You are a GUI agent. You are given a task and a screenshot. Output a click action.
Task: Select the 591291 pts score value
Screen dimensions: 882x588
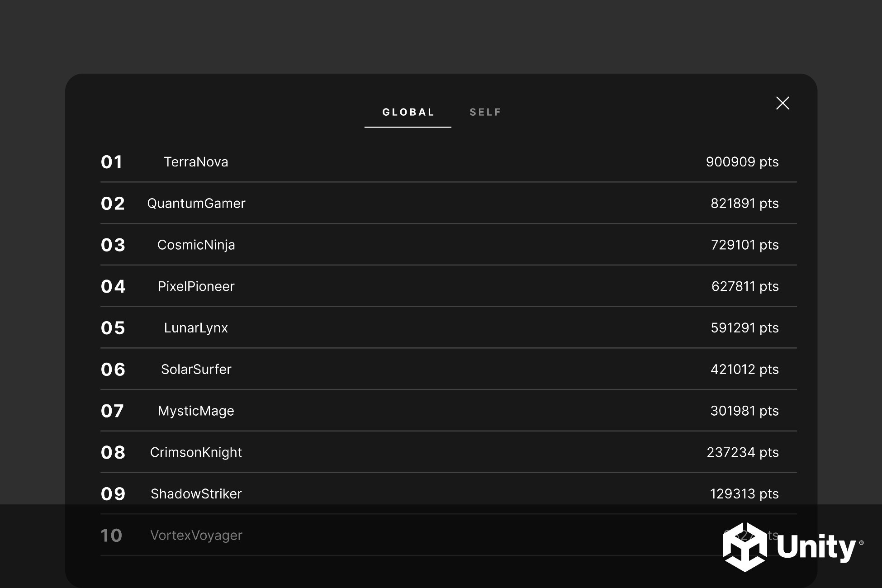click(744, 328)
